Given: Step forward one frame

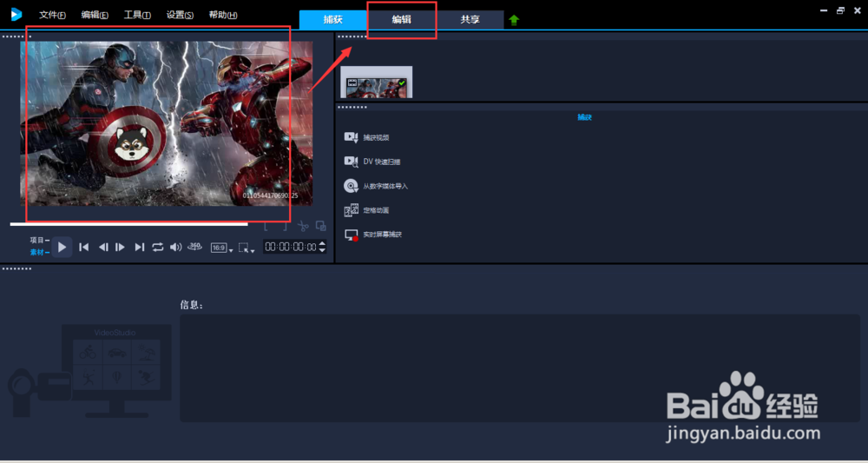Looking at the screenshot, I should pos(120,247).
